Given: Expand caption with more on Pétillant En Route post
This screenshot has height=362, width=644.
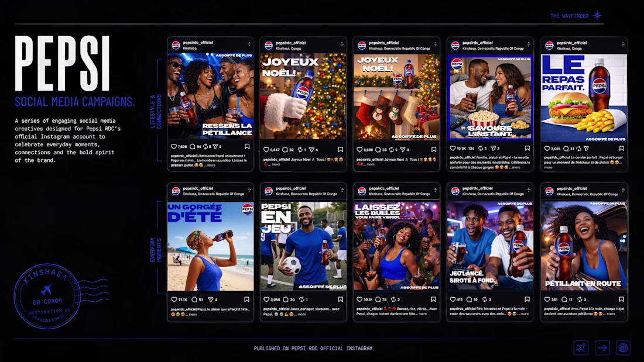Looking at the screenshot, I should (x=611, y=314).
